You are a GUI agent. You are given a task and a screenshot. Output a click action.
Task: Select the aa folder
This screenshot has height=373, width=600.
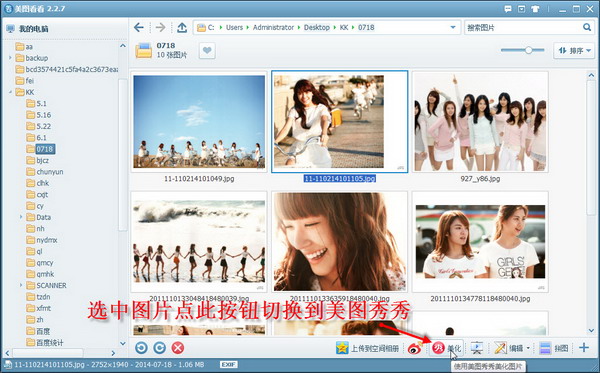click(24, 47)
